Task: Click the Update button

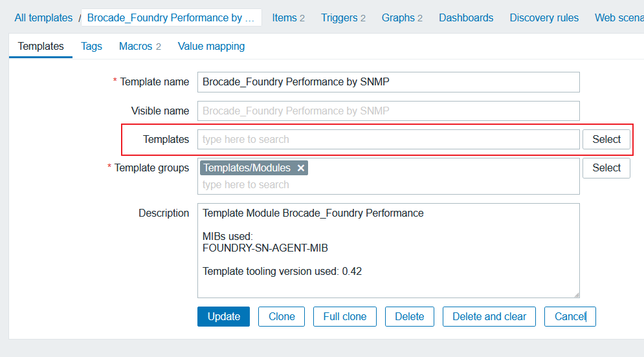Action: coord(223,316)
